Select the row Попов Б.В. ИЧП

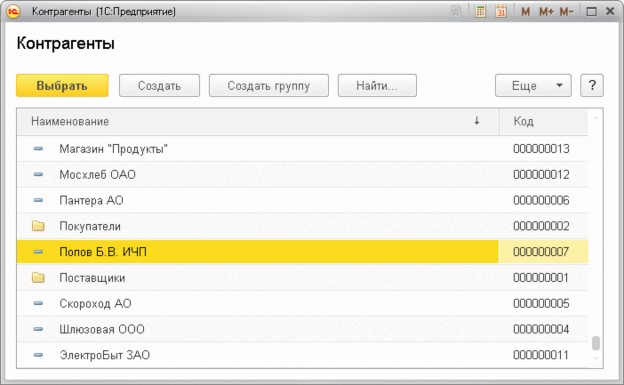click(302, 252)
